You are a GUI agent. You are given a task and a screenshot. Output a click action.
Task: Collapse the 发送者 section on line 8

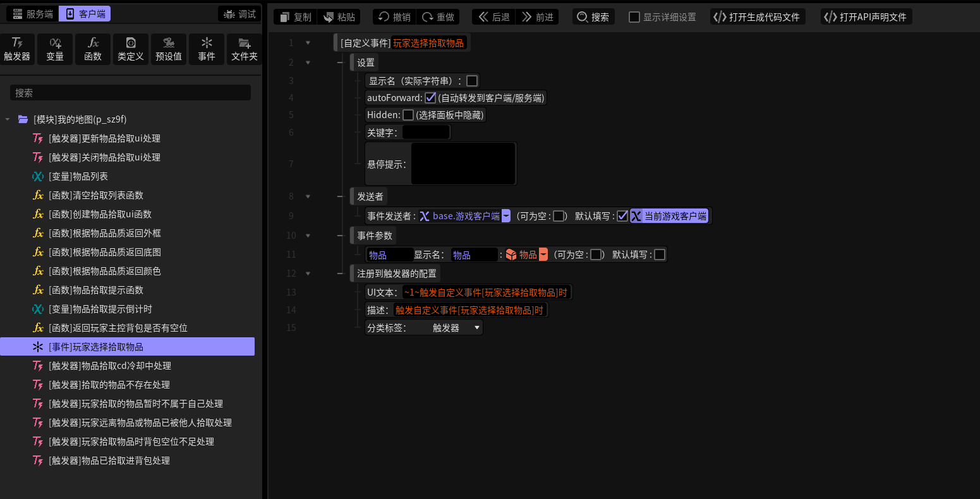tap(308, 196)
